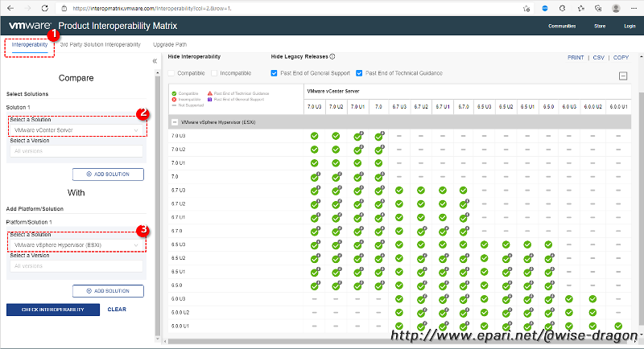This screenshot has width=644, height=349.
Task: Click the CSV export link
Action: pyautogui.click(x=598, y=57)
